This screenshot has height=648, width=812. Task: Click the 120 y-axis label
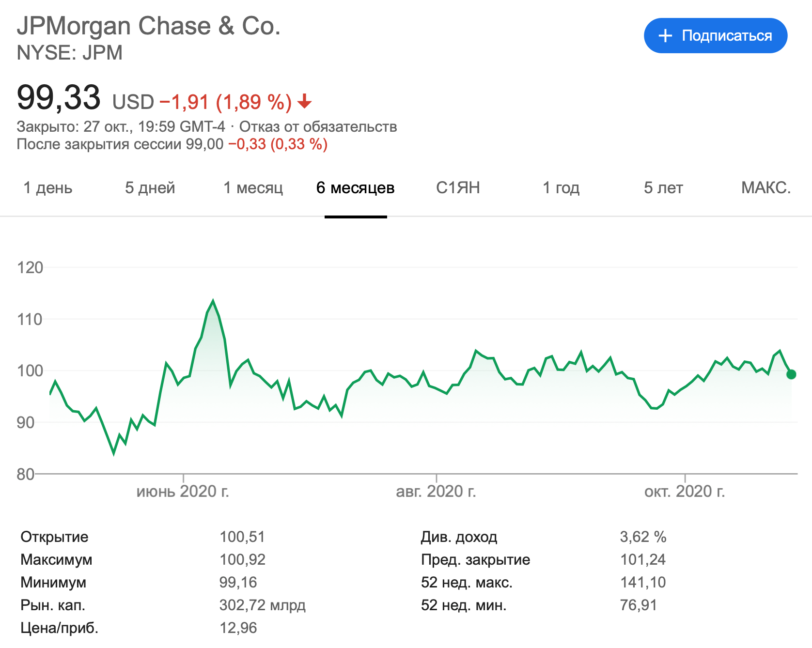(x=30, y=267)
